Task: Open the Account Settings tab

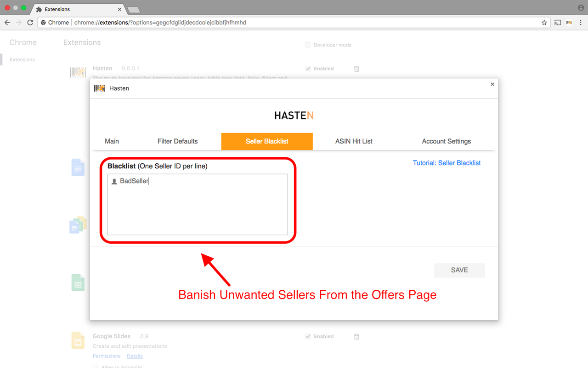Action: tap(447, 141)
